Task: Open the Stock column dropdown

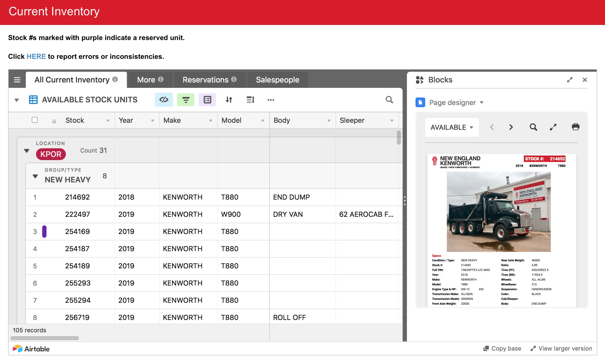Action: pos(108,121)
